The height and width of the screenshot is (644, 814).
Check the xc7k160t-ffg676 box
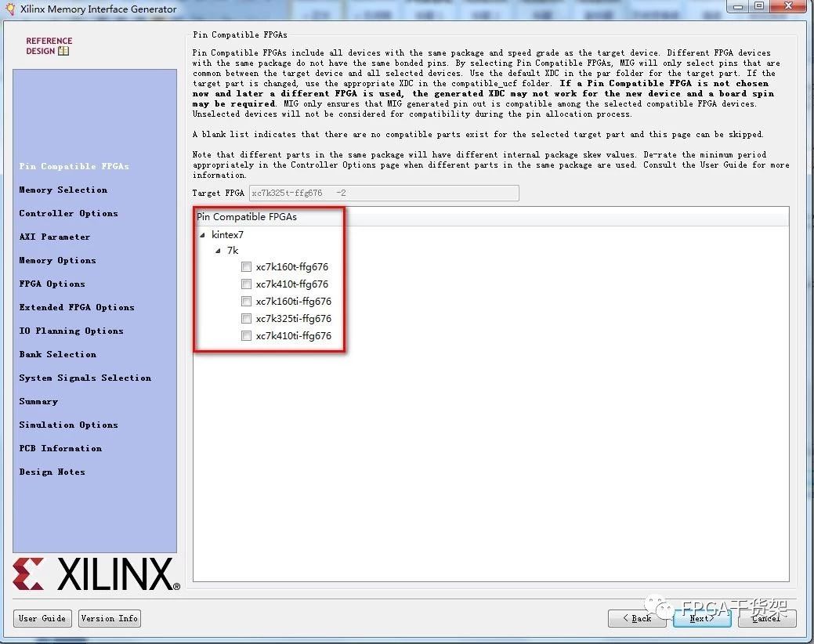pos(246,266)
